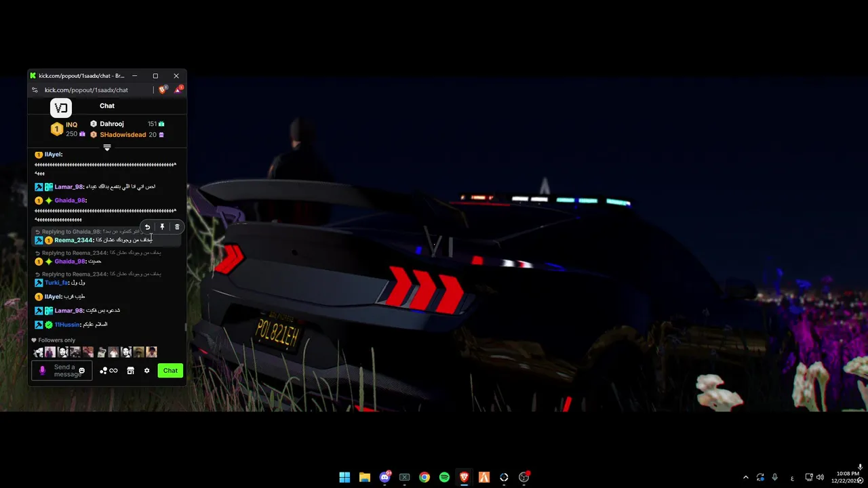Expand the gift leaderboard with the arrow

(x=107, y=147)
